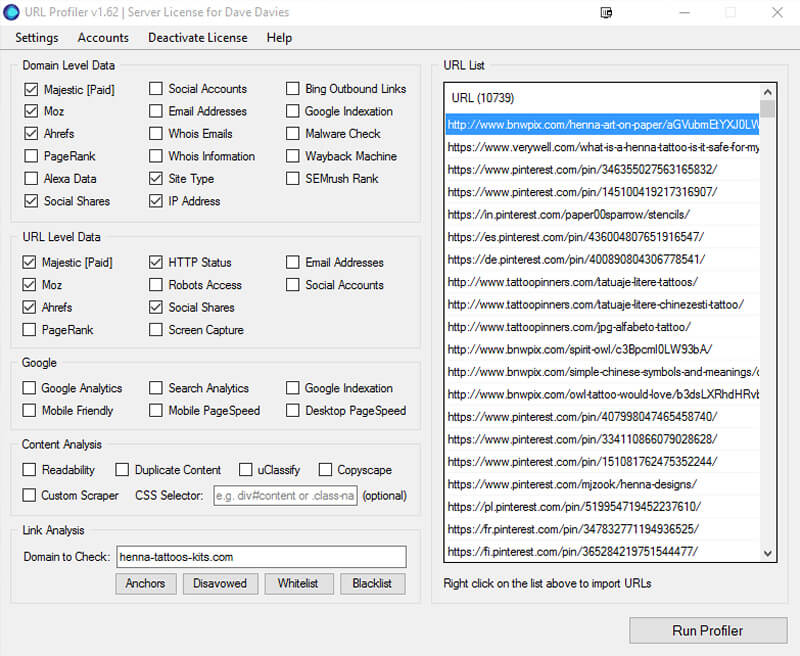This screenshot has height=656, width=800.
Task: Click URL list scroll down arrow
Action: [x=767, y=553]
